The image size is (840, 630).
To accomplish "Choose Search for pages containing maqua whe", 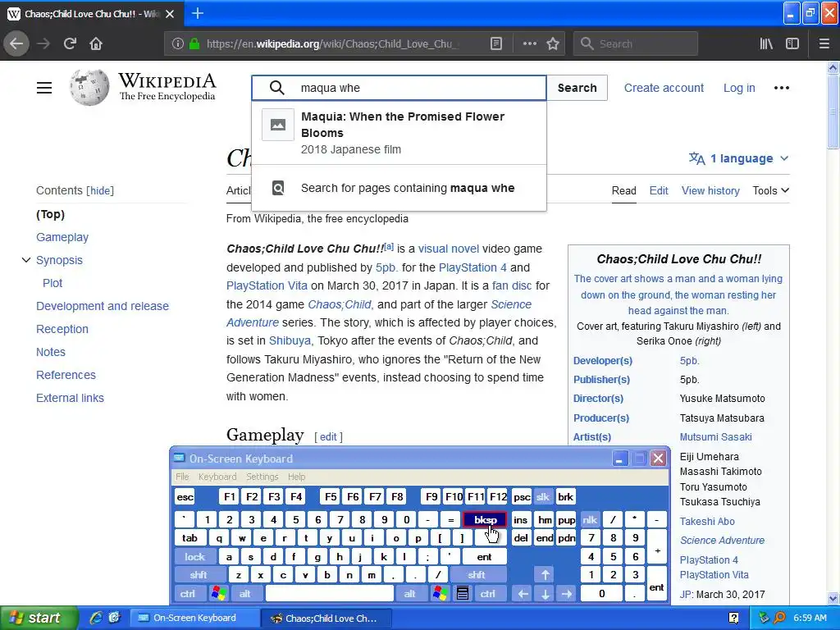I will [x=399, y=188].
